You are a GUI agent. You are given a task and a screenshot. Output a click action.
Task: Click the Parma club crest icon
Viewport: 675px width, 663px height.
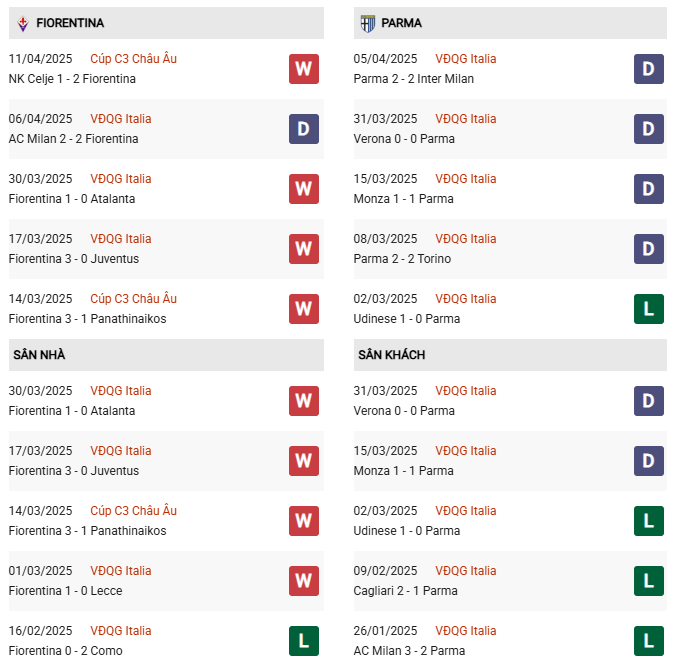click(368, 23)
